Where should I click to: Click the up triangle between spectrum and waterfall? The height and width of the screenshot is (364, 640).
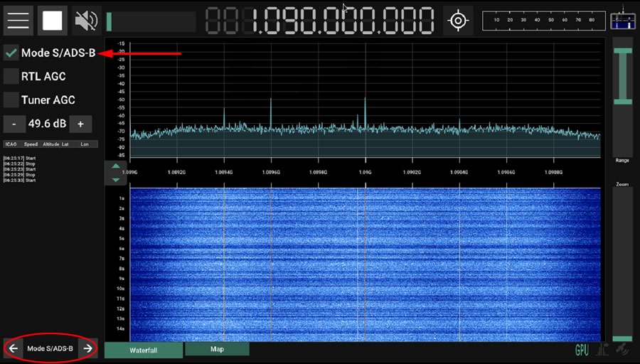point(116,167)
